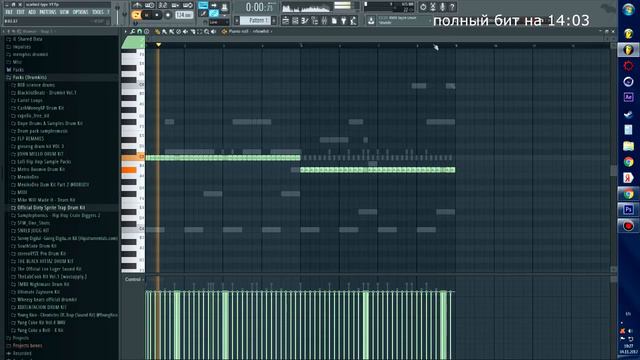Screen dimensions: 640x360
Task: Open the FLP REMAKES folder
Action: tap(31, 139)
